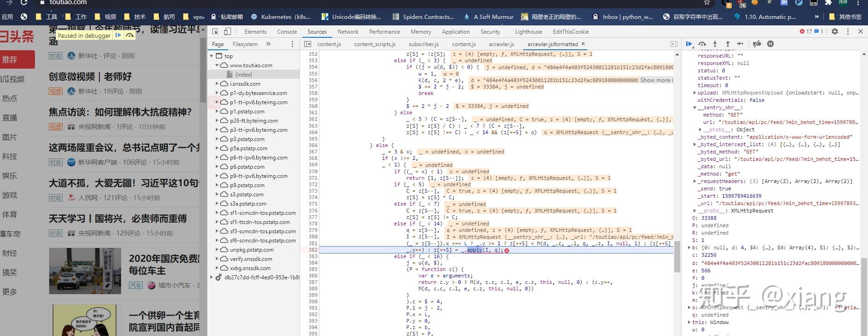Expand the i.snssdk.com domain node

217,84
